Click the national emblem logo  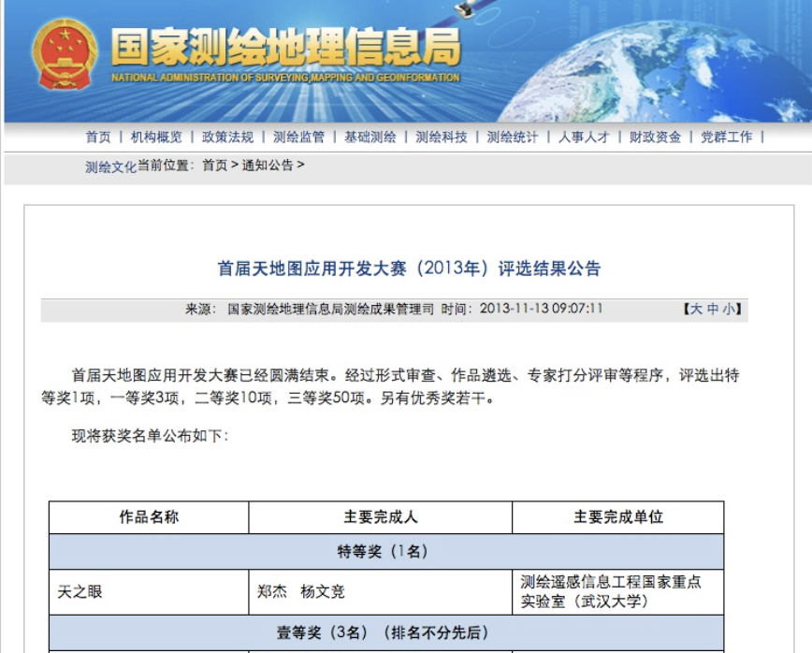(65, 54)
